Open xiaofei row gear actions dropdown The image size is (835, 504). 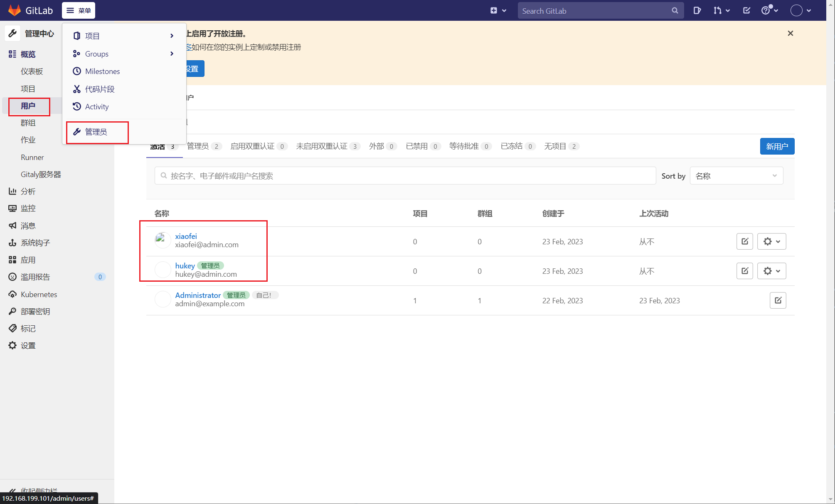[772, 241]
